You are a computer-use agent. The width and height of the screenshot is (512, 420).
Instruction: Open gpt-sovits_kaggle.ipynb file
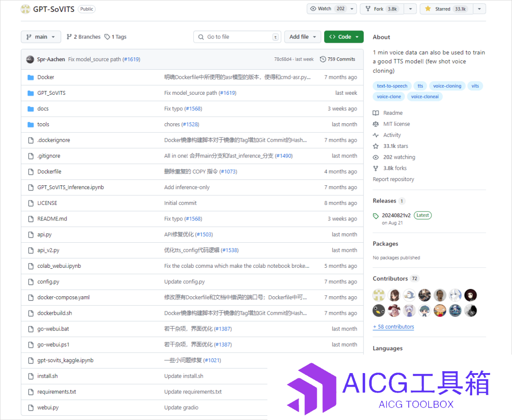(x=65, y=361)
